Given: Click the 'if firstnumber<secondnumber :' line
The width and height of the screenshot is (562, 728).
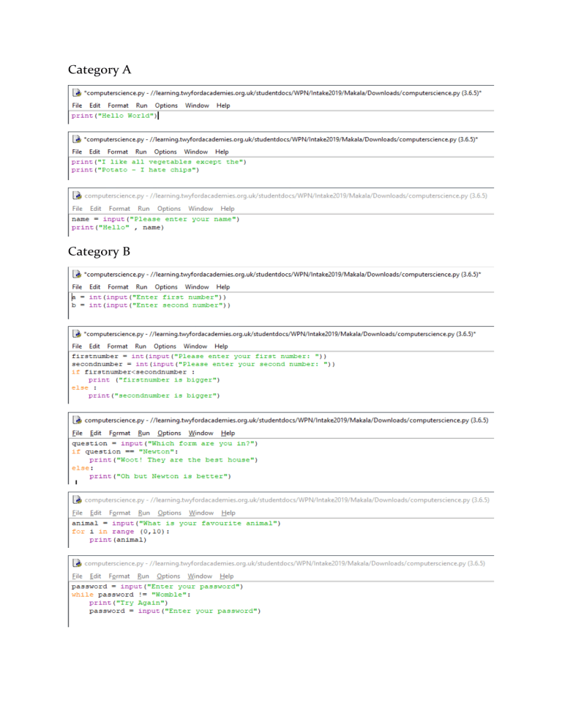Looking at the screenshot, I should coord(133,372).
